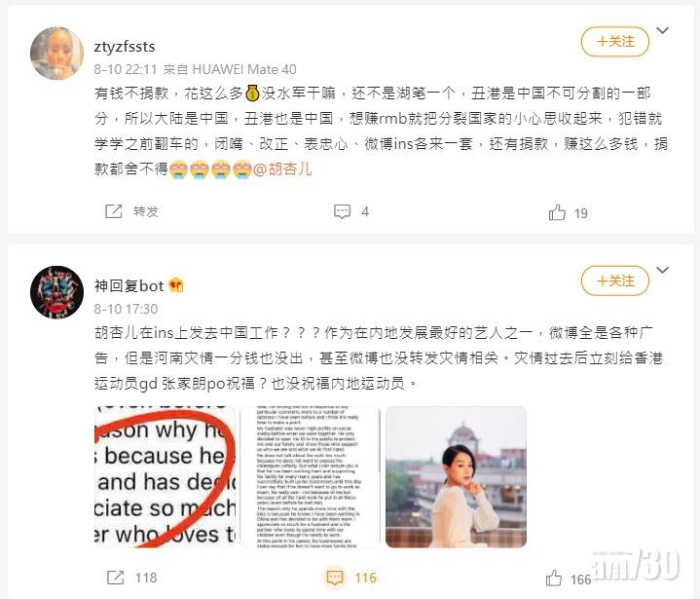Click the badge icon beside 神回复bot name
This screenshot has height=599, width=700.
tap(176, 285)
